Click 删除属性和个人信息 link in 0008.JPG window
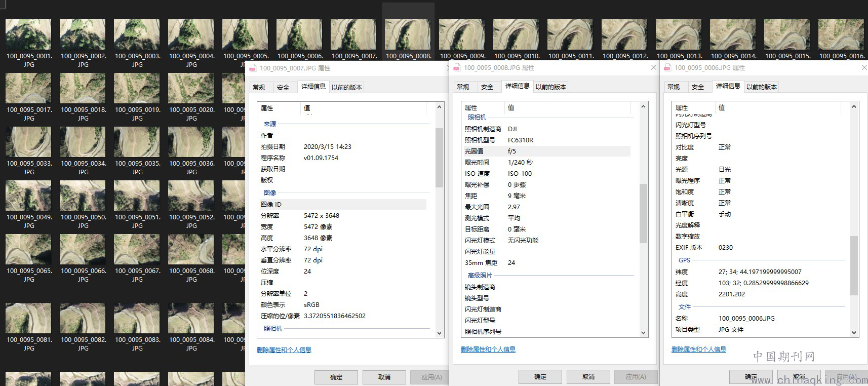Viewport: 868px width, 386px height. [488, 349]
